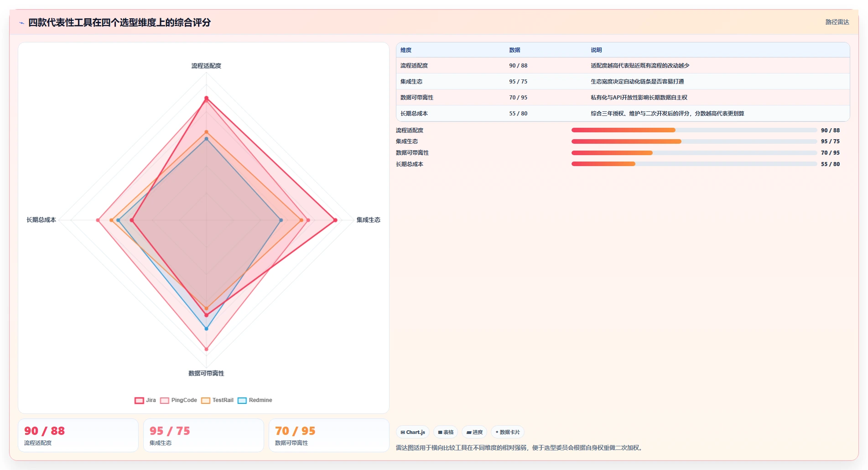Click the footnote 雷达图适用于横向比较工具
868x470 pixels.
520,448
